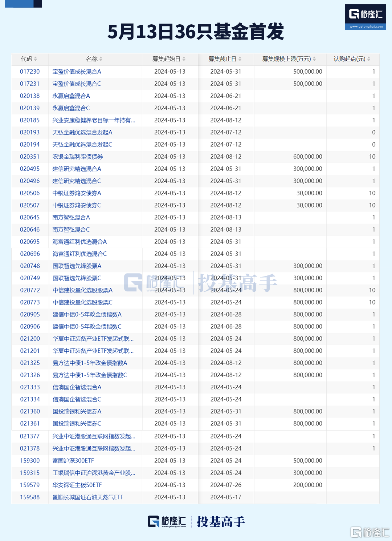Open fund 国联智选先锋股票A
The height and width of the screenshot is (541, 392).
[77, 266]
